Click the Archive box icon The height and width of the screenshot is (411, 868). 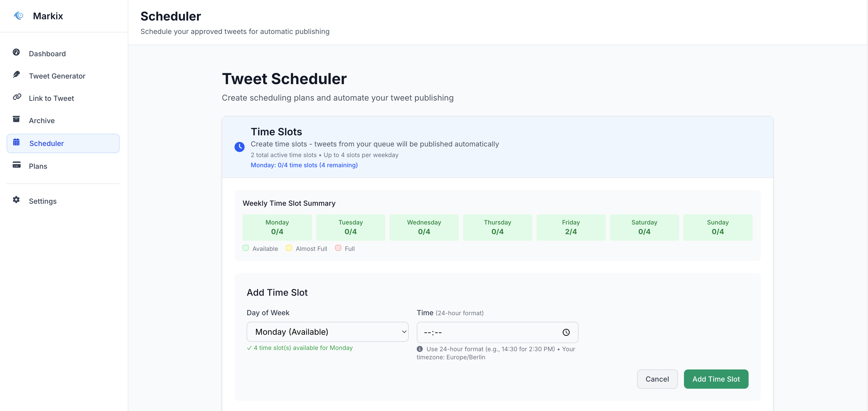pyautogui.click(x=16, y=119)
